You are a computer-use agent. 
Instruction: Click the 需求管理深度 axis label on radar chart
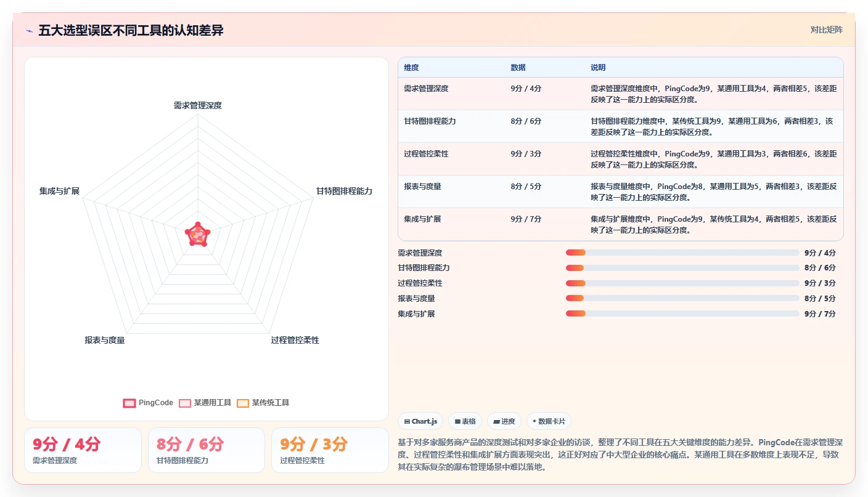(198, 105)
